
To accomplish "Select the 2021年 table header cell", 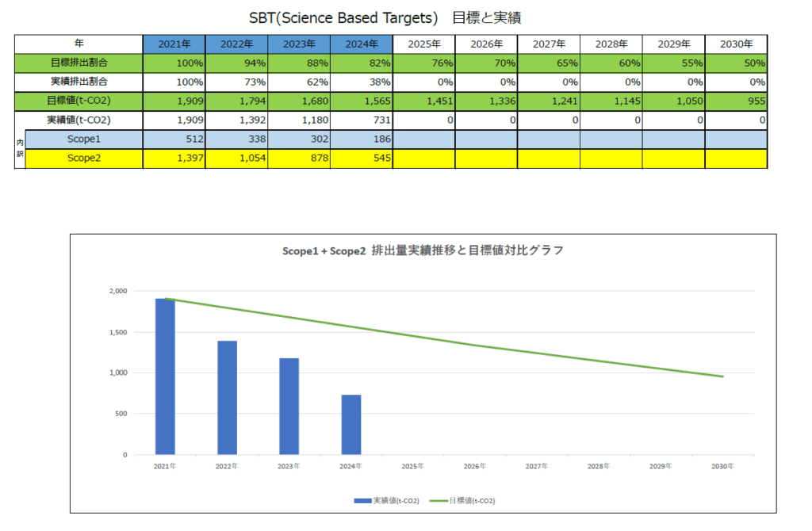I will (174, 44).
